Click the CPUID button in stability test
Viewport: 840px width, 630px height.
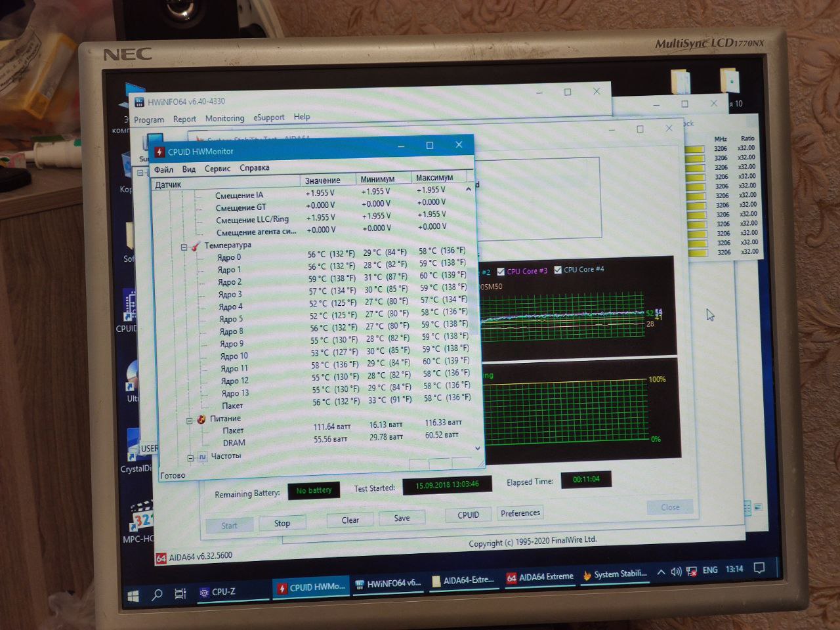[x=468, y=515]
